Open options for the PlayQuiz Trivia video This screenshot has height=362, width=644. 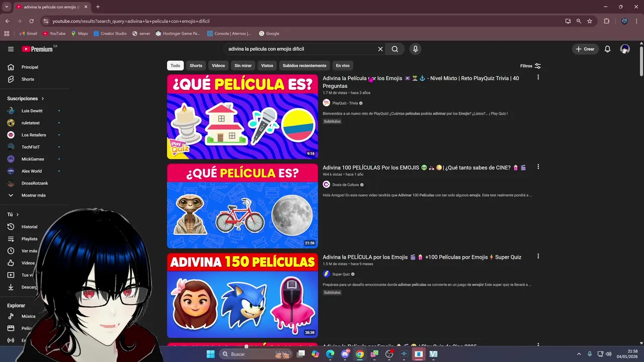click(x=538, y=77)
